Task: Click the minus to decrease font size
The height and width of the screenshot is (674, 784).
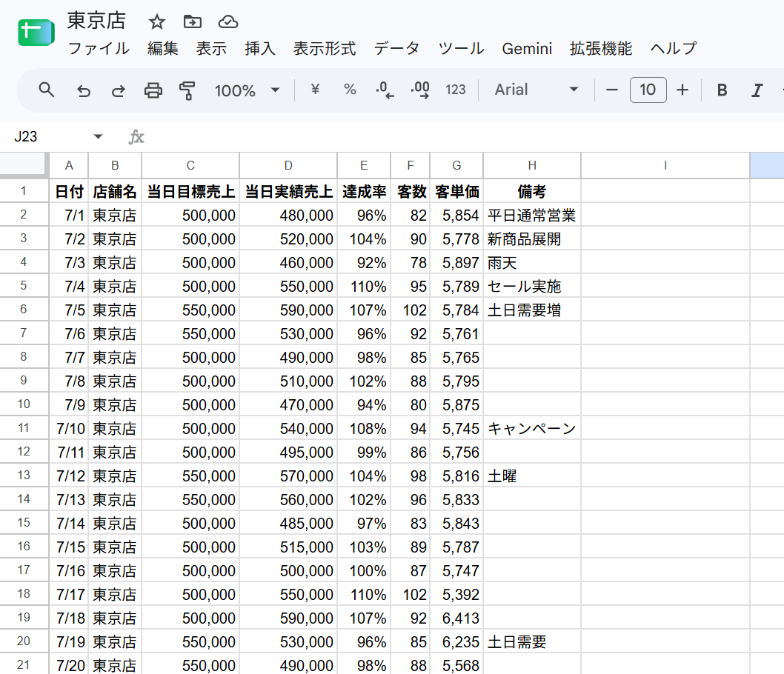Action: pos(612,90)
